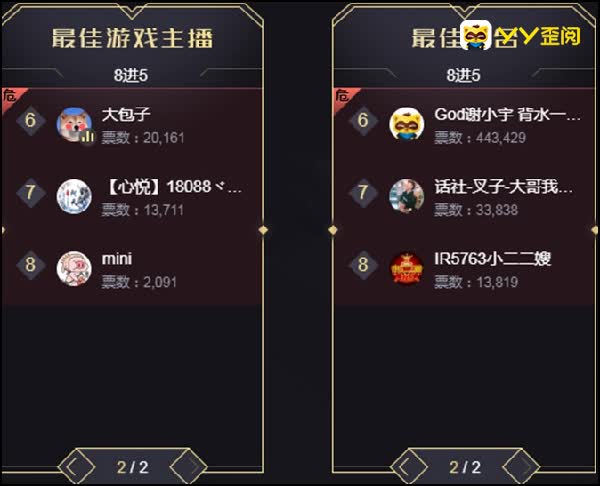Click 大包子 Shiba dog avatar

coord(74,125)
